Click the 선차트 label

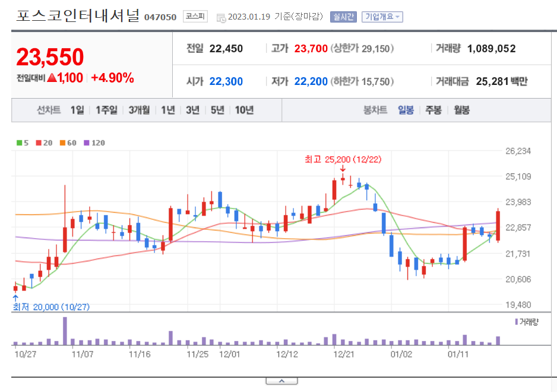click(49, 110)
